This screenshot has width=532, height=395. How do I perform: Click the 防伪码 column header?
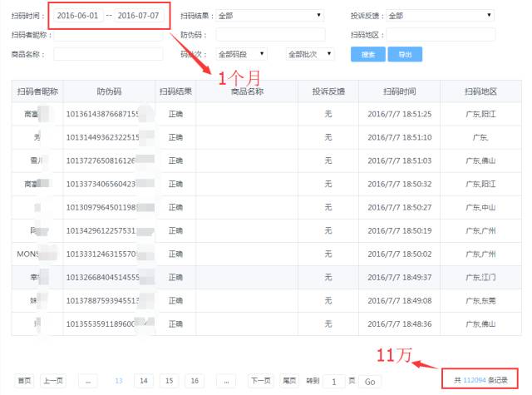[x=109, y=91]
